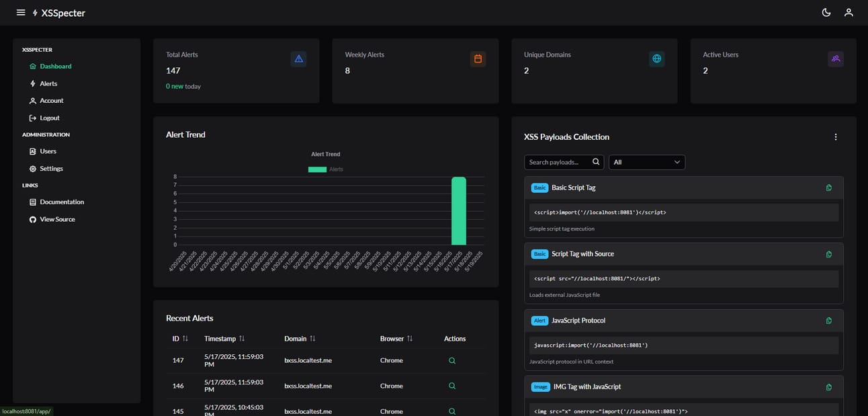Click the Active Users value 2
Viewport: 868px width, 416px height.
click(705, 71)
